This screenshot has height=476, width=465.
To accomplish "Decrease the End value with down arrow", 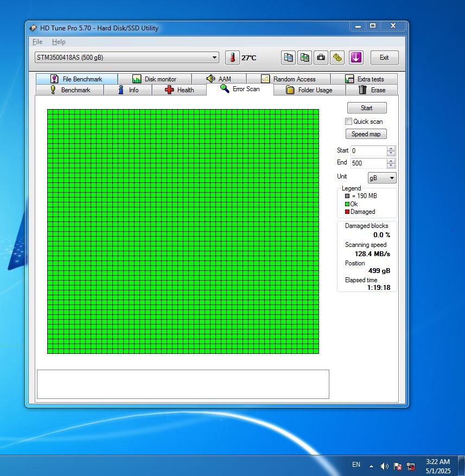I will coord(391,166).
